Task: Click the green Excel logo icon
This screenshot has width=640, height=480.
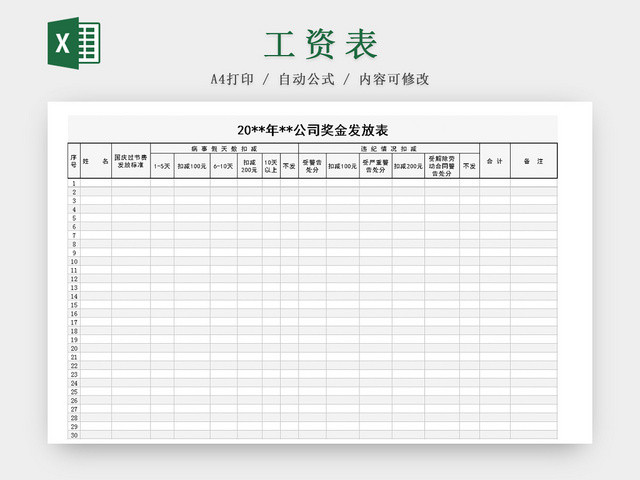Action: [74, 43]
